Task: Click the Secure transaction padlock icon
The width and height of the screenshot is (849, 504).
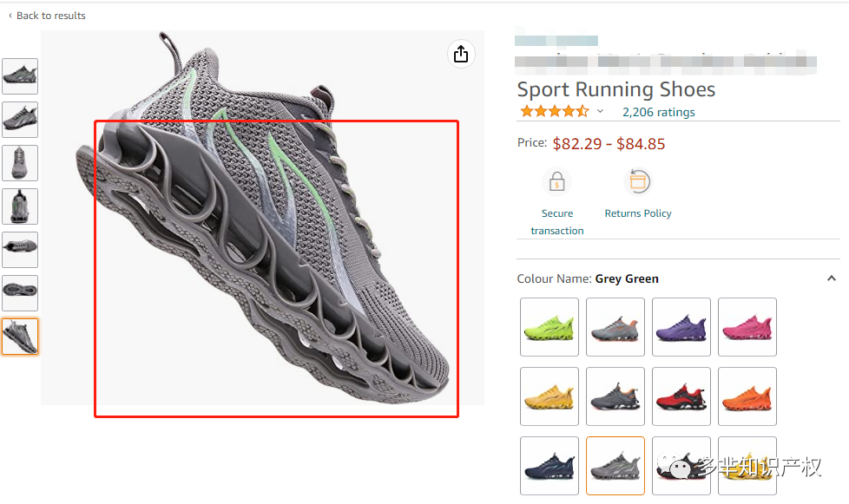Action: [556, 181]
